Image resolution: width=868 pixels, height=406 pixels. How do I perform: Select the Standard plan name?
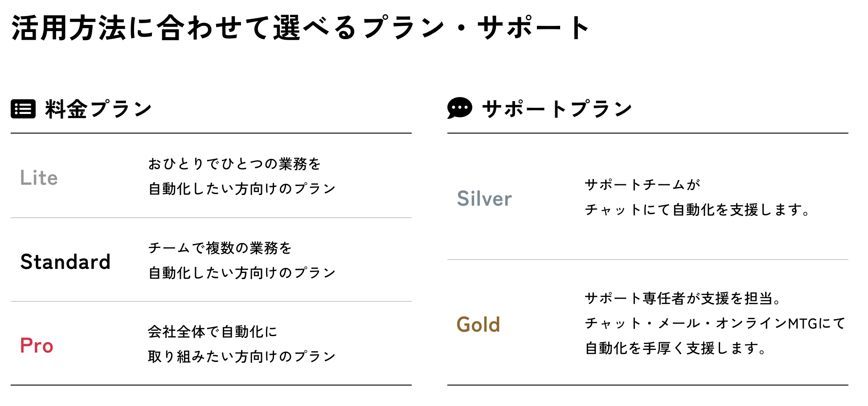(x=66, y=261)
